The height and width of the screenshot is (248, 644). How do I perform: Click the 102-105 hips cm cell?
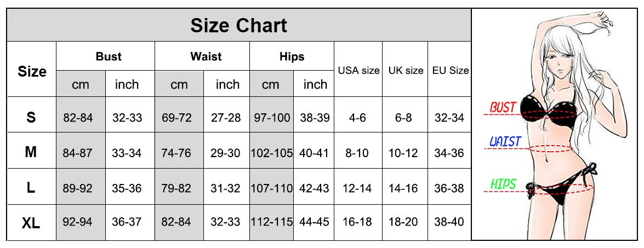click(x=272, y=153)
